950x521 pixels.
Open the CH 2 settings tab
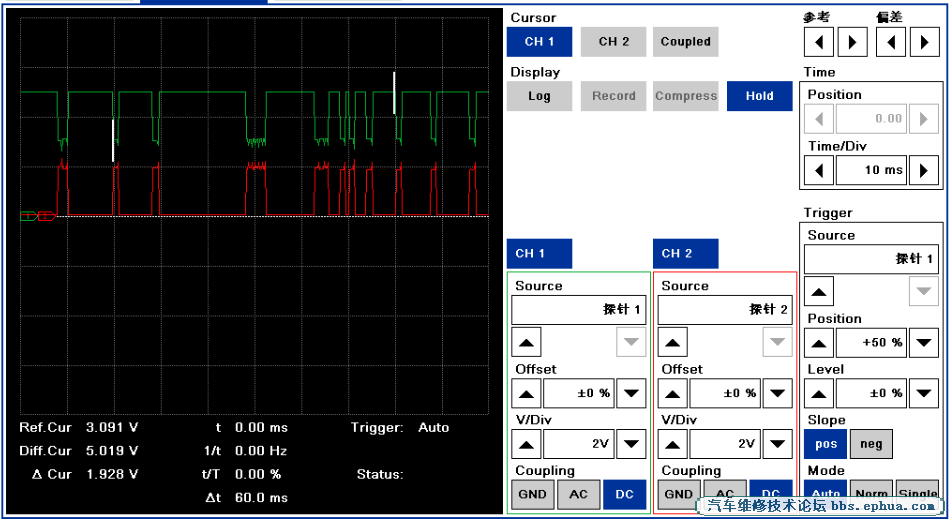[686, 254]
